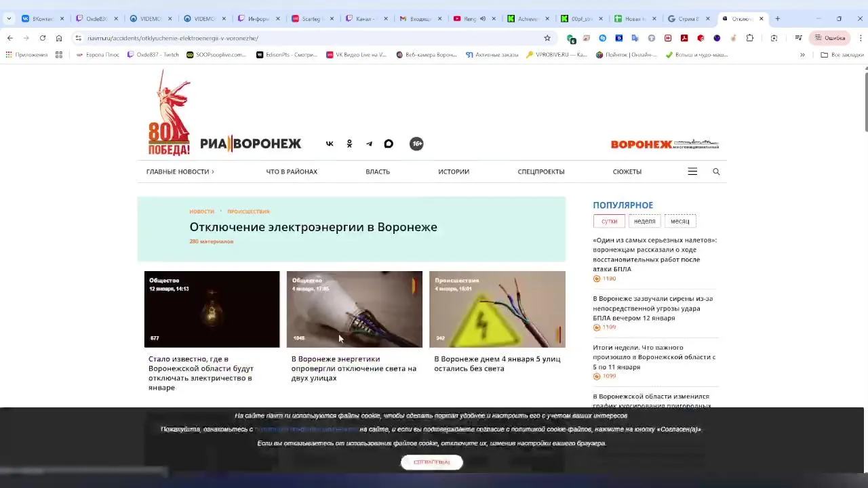
Task: Click the ПРОИСШЕСТВИЯ breadcrumb link
Action: (248, 211)
